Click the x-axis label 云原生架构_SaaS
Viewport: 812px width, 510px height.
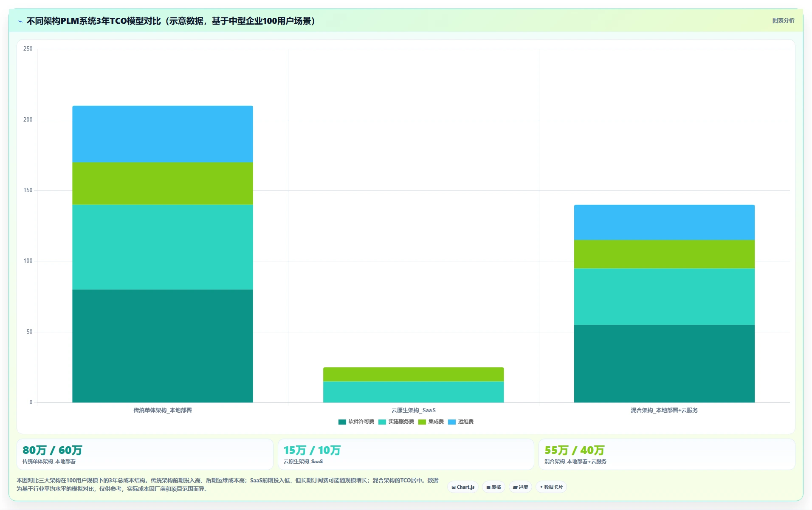(x=413, y=410)
